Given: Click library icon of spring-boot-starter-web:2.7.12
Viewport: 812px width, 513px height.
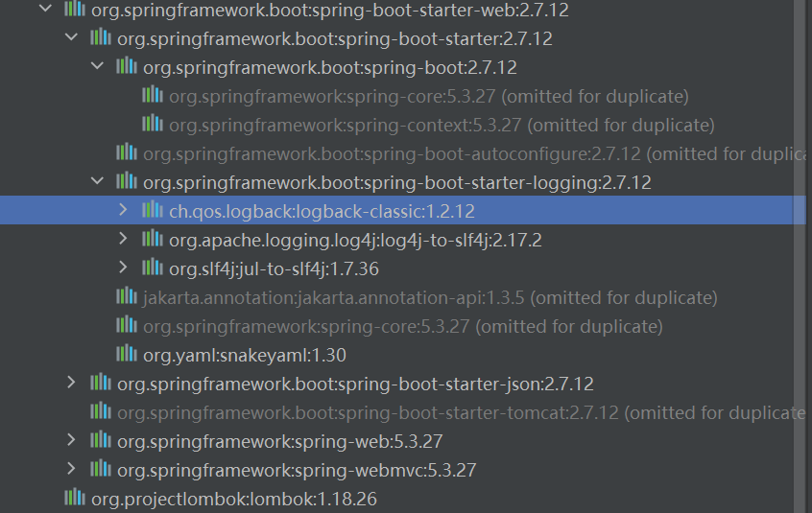Looking at the screenshot, I should (x=75, y=9).
